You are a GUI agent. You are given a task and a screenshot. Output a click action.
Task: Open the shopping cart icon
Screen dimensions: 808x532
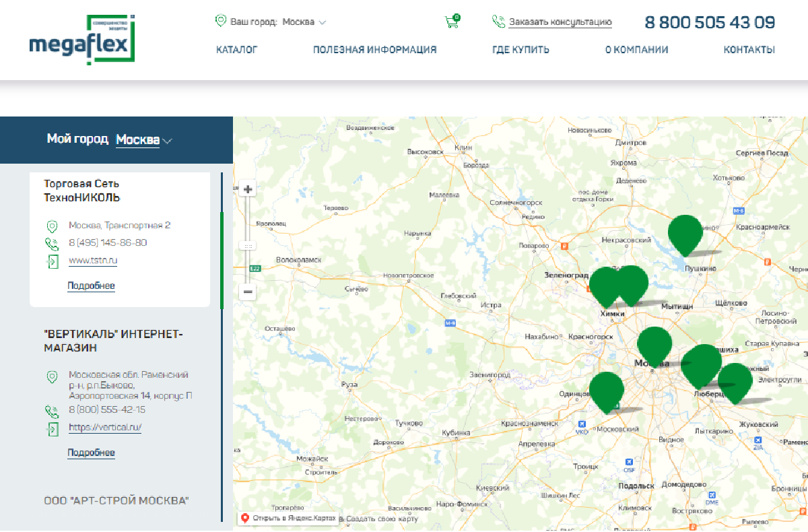click(x=452, y=21)
